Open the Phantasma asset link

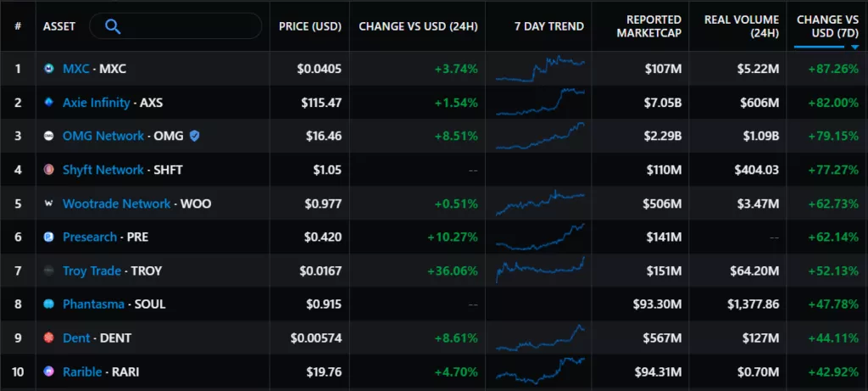tap(93, 304)
